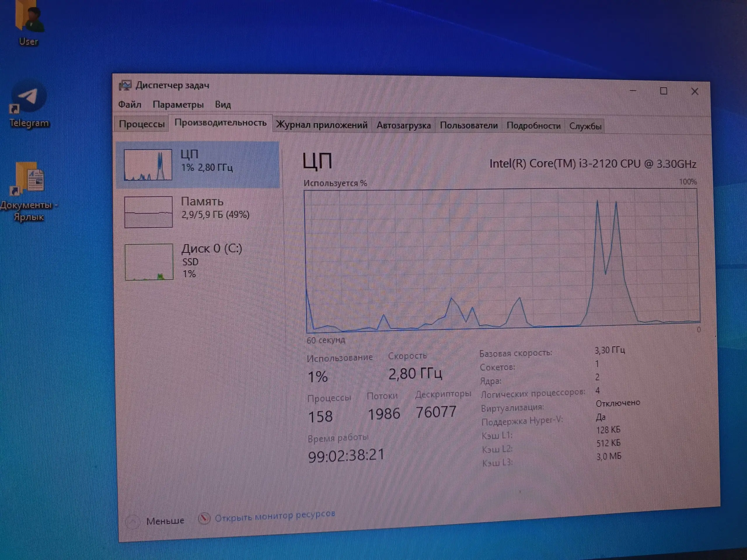Select the Производительность tab
747x560 pixels.
[221, 123]
